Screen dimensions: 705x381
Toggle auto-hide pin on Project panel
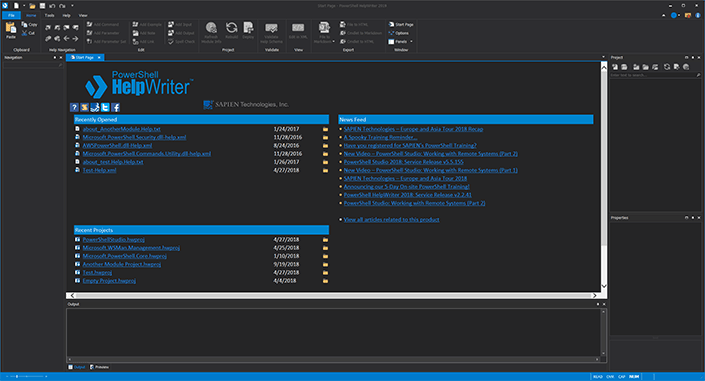[x=693, y=58]
